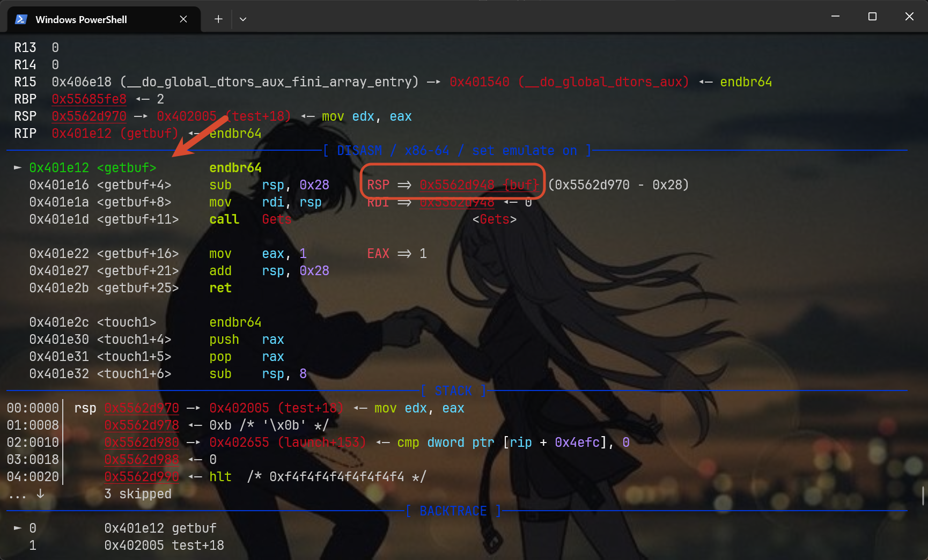Click disassembly address 0x401e1d <getbuf+11>
Screen dimensions: 928x560
(104, 219)
